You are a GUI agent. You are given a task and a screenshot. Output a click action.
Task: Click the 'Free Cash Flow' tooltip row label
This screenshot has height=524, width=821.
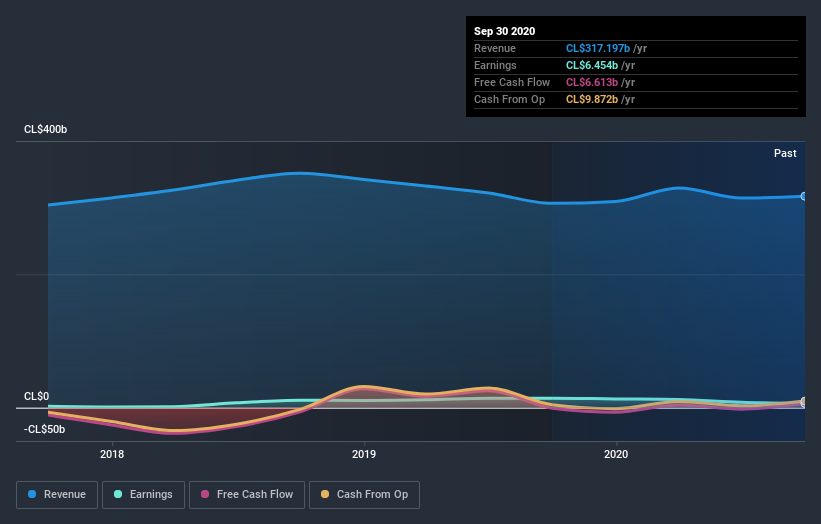tap(512, 82)
